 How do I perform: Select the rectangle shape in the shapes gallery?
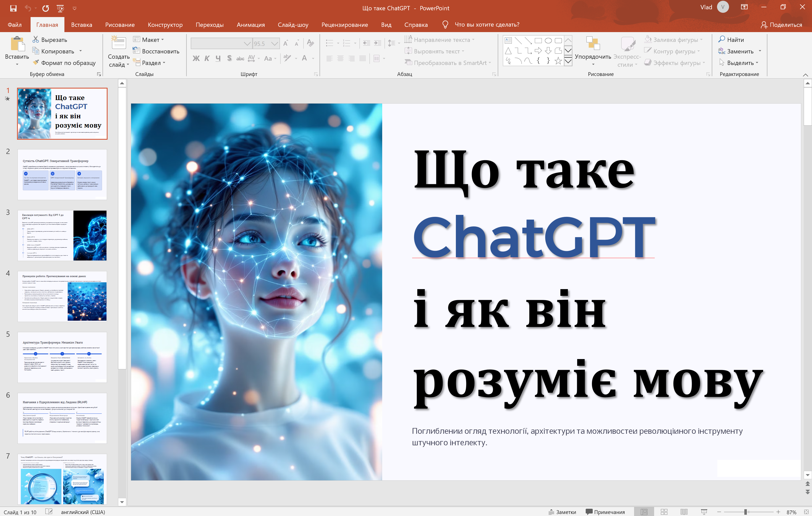tap(538, 41)
